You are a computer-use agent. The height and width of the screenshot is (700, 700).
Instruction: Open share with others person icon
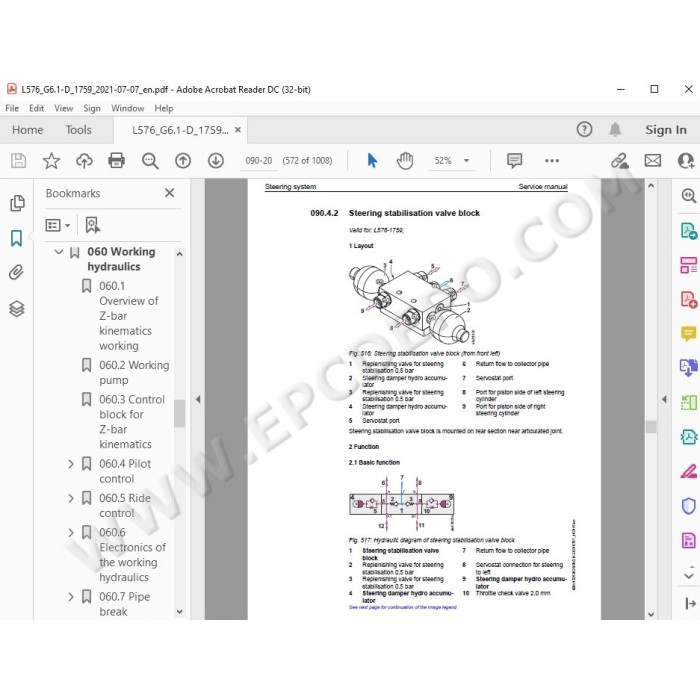pyautogui.click(x=686, y=161)
